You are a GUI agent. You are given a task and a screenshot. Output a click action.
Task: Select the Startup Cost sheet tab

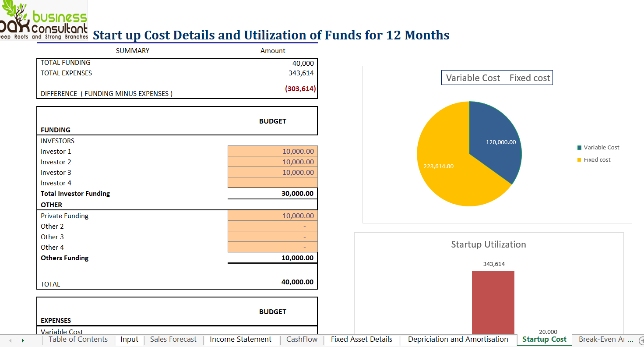[544, 340]
